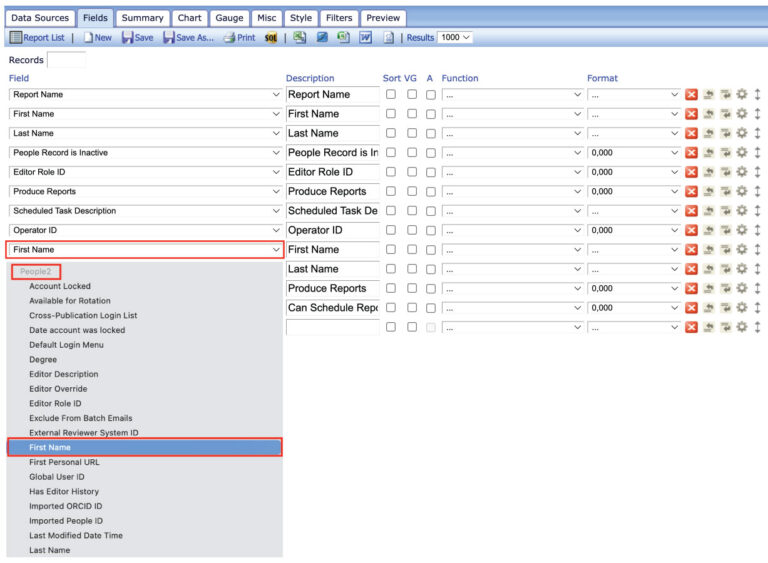
Task: Enable VG checkbox for Last Name row
Action: pos(411,133)
